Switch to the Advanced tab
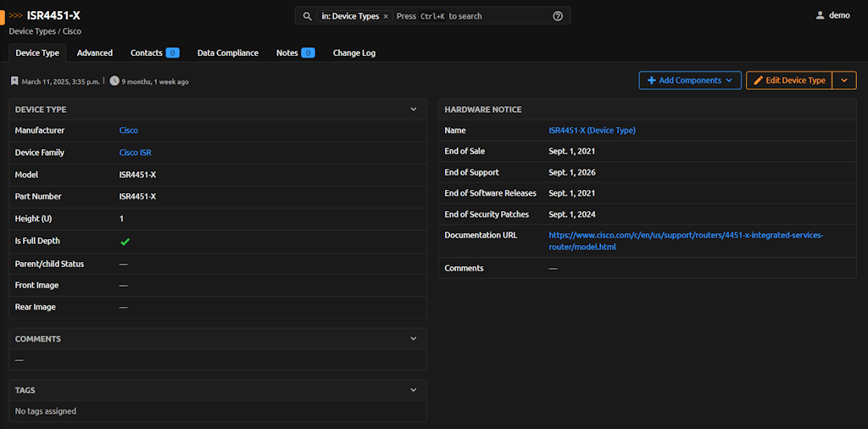The image size is (868, 429). point(95,53)
